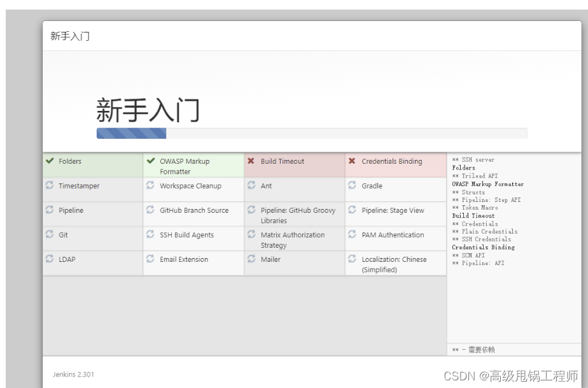Select the Gradle plugin label
Screen dimensions: 588x388
(372, 186)
